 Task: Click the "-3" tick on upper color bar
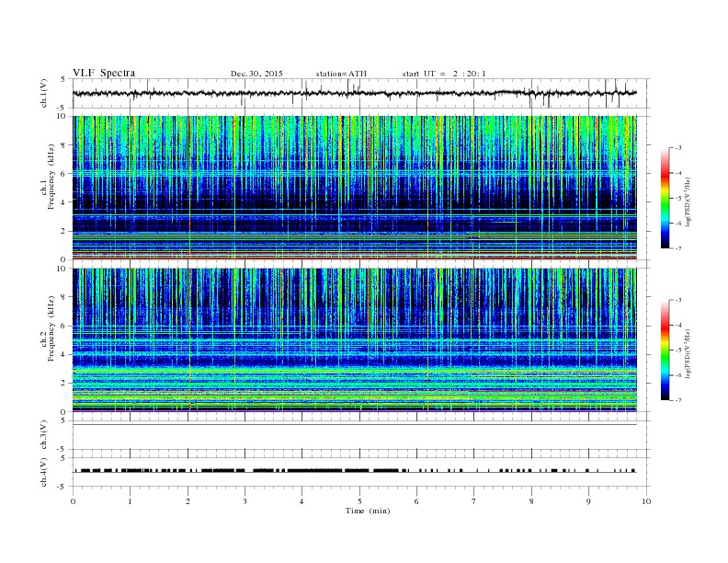pos(678,148)
